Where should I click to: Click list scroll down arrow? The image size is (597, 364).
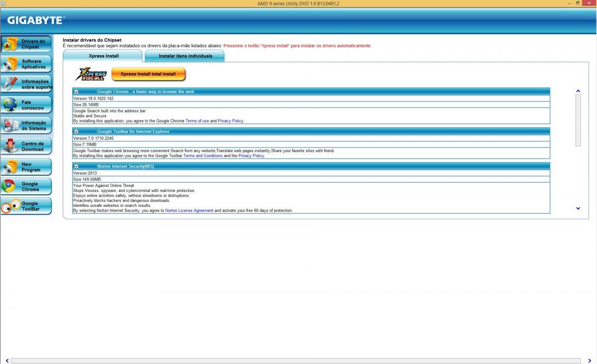[578, 208]
